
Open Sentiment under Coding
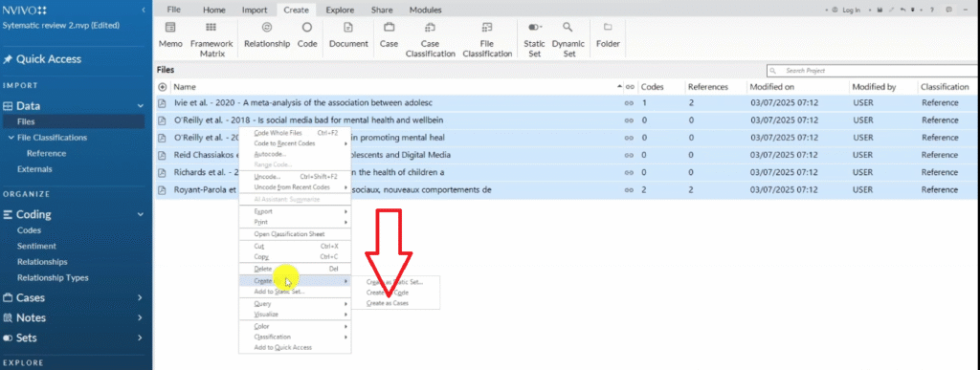pos(36,246)
